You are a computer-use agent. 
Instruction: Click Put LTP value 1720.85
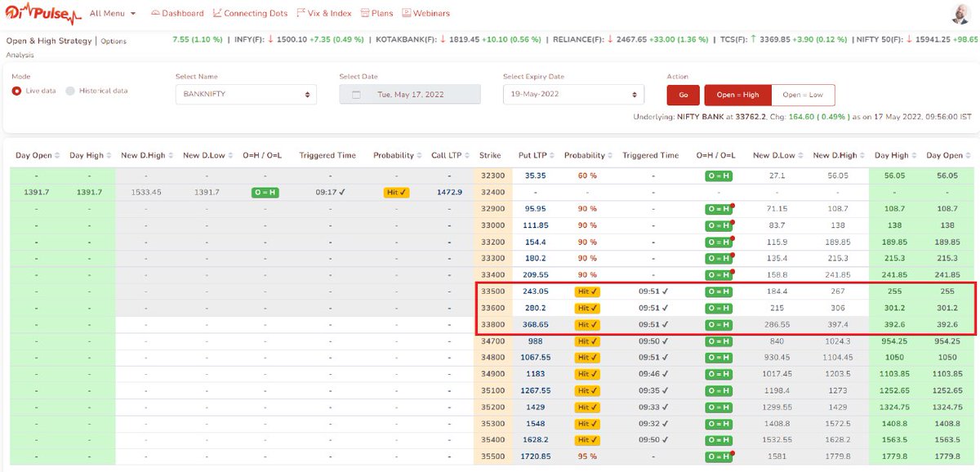click(x=536, y=456)
